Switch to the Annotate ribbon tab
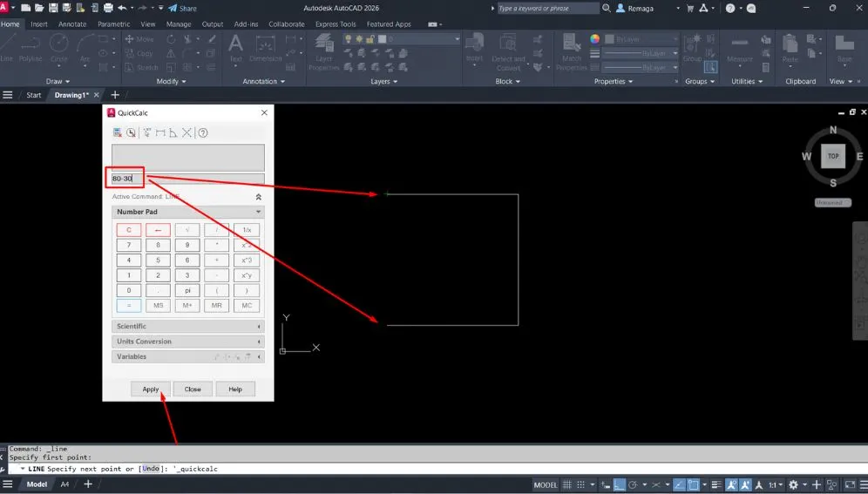This screenshot has width=868, height=494. pyautogui.click(x=72, y=24)
